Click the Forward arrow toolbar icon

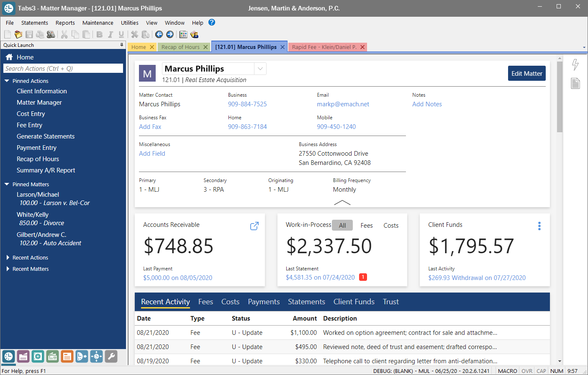coord(170,34)
